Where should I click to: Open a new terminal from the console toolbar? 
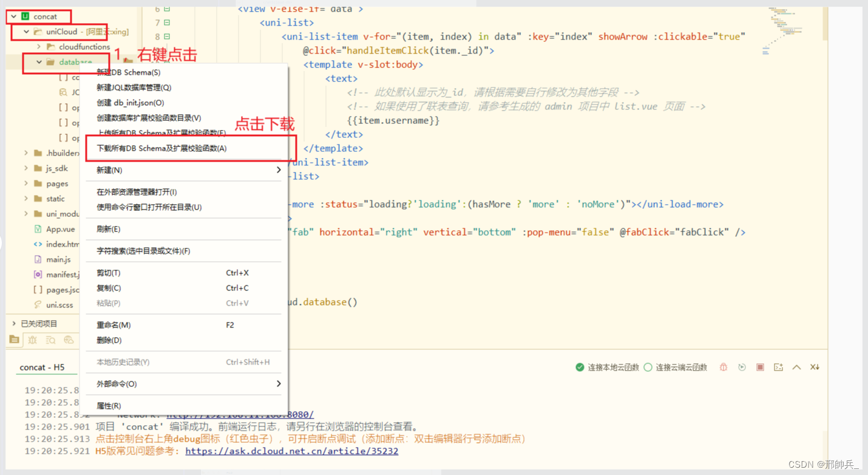click(778, 367)
